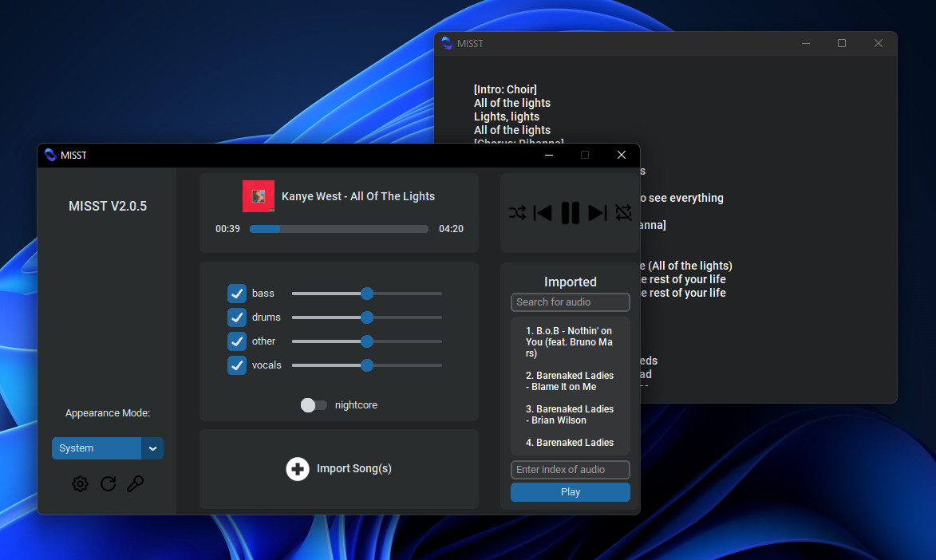Seek in the song progress bar
Viewport: 936px width, 560px height.
(339, 229)
